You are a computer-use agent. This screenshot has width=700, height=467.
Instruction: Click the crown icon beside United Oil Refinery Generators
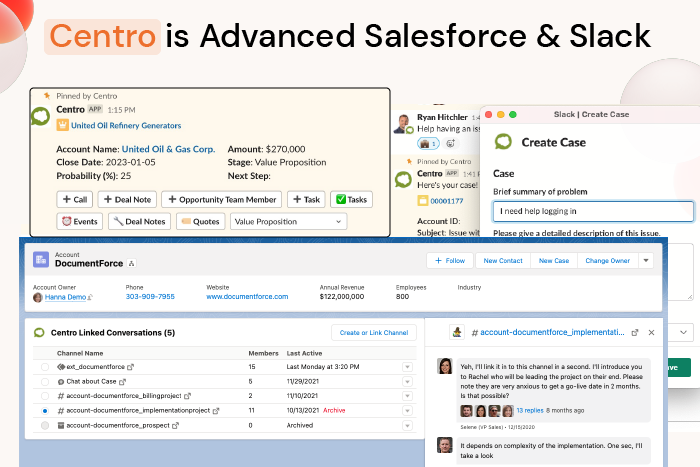[62, 125]
